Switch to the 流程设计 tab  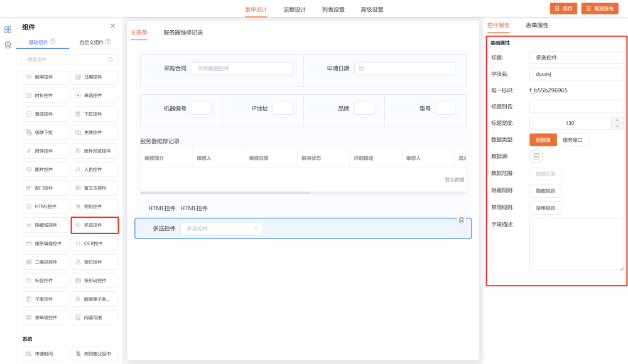[x=295, y=9]
